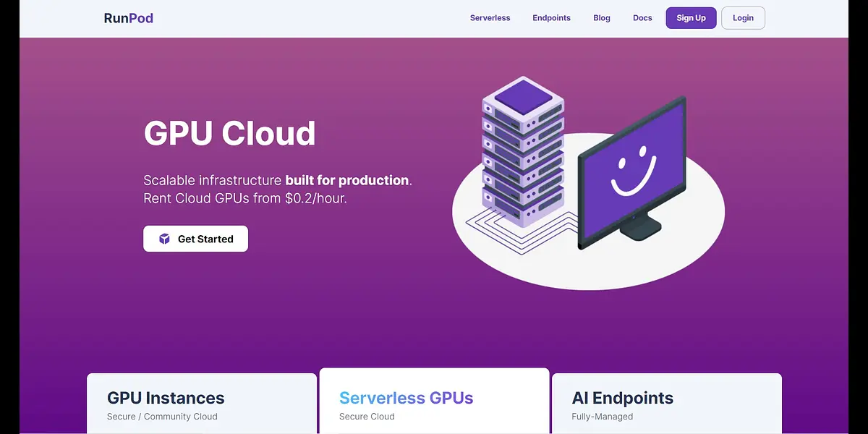Click the RunPod logo in the header

(129, 18)
